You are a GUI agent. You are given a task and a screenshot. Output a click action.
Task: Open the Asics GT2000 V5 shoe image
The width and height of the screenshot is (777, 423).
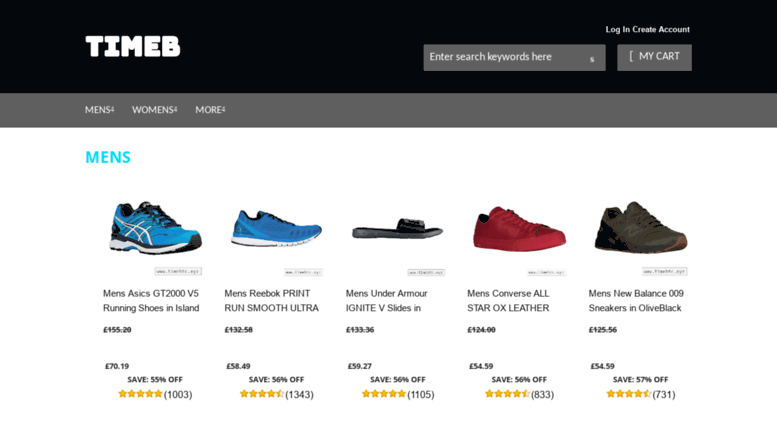pos(155,228)
